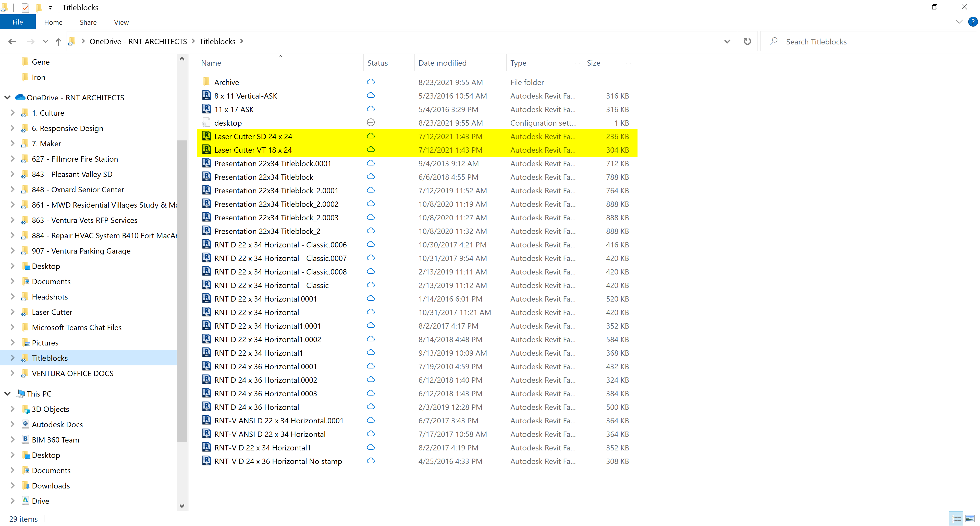Image resolution: width=980 pixels, height=526 pixels.
Task: Open the View ribbon tab
Action: [x=121, y=22]
